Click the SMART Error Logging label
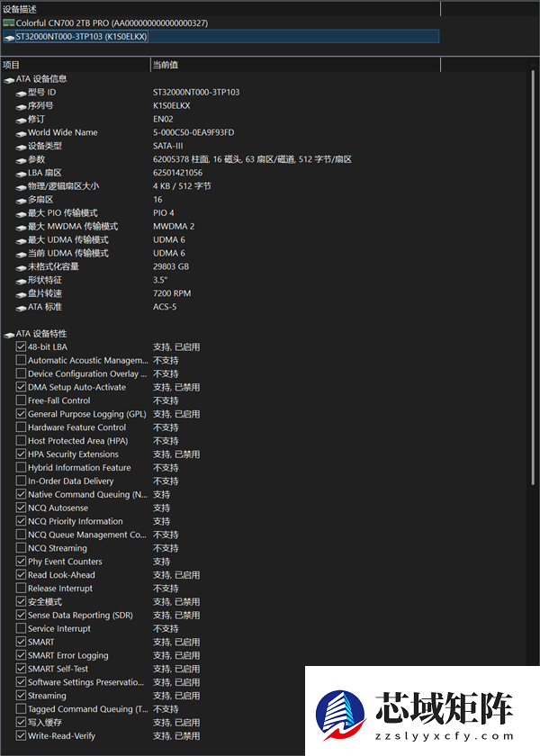Viewport: 540px width, 756px height. [68, 656]
